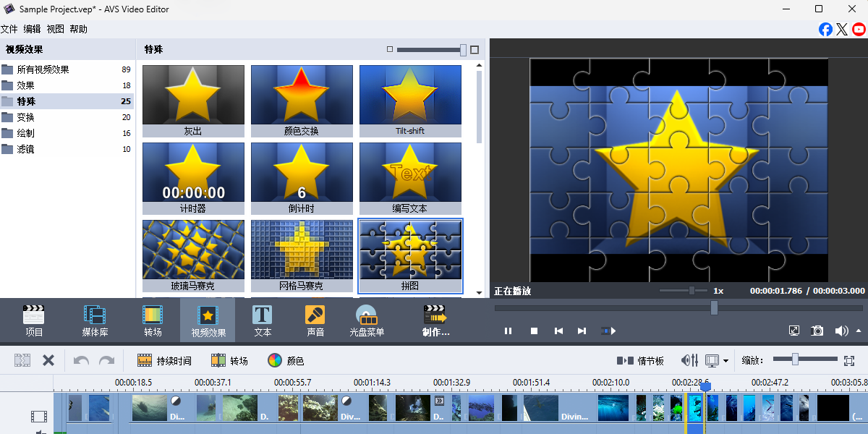The height and width of the screenshot is (434, 868).
Task: Open the X (Twitter) link icon
Action: pyautogui.click(x=842, y=29)
